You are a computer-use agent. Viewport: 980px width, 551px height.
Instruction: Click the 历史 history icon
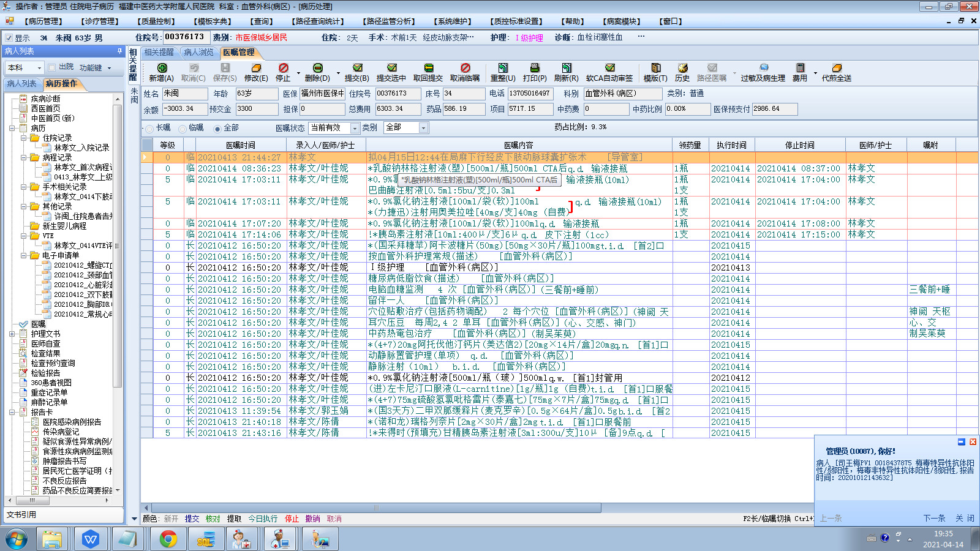682,68
